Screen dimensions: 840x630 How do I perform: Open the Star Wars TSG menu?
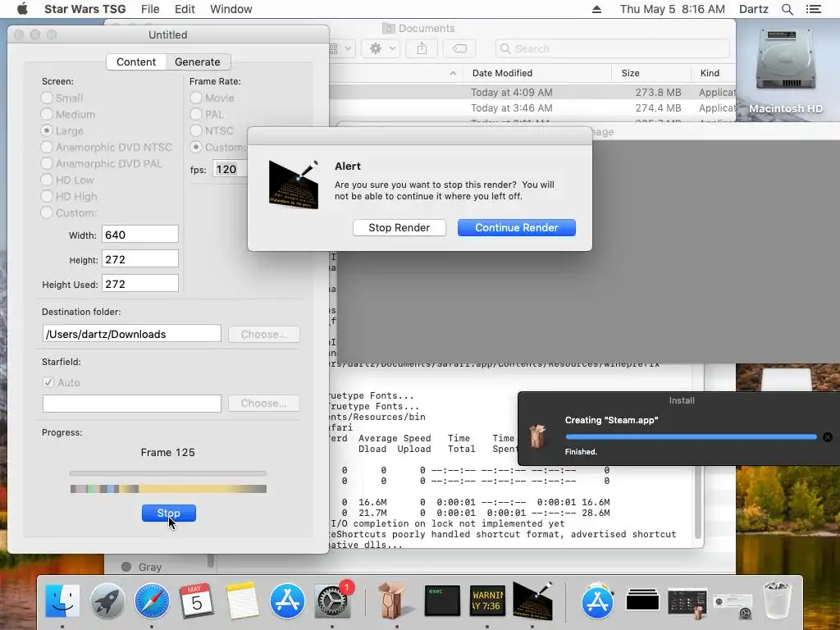click(85, 9)
